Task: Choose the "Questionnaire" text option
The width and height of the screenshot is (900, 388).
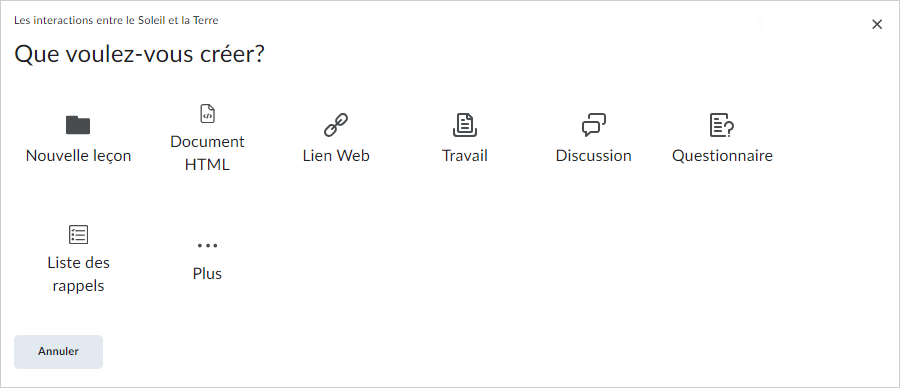Action: (722, 156)
